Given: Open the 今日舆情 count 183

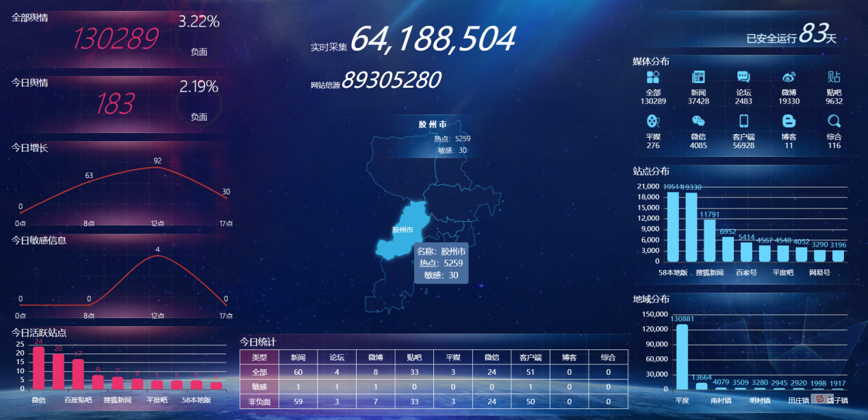Looking at the screenshot, I should coord(115,104).
